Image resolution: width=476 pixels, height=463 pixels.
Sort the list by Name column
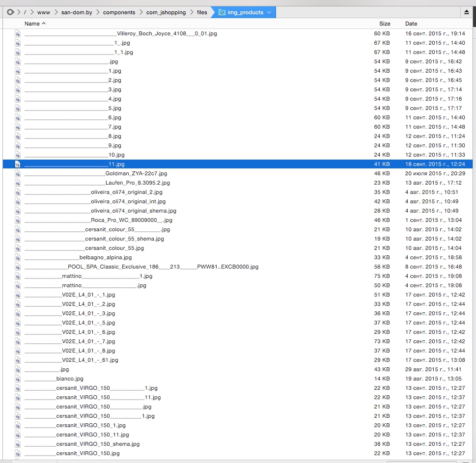click(34, 24)
